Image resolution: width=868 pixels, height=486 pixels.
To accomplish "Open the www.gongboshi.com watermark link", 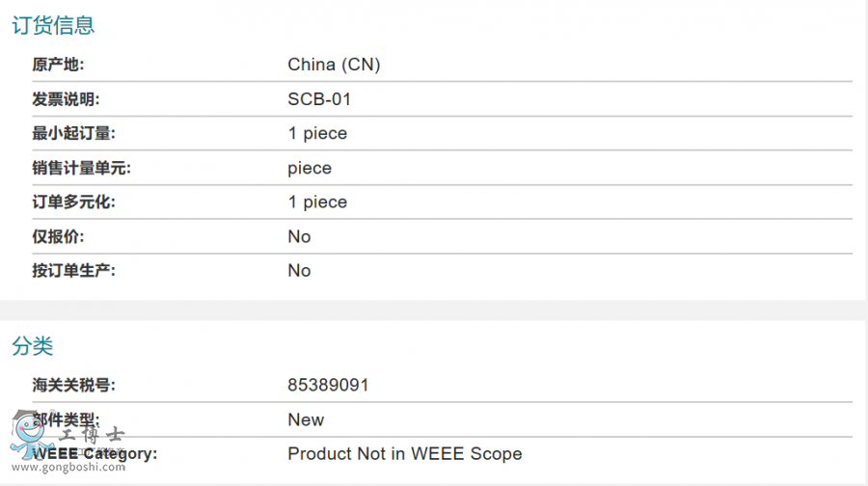I will coord(68,468).
